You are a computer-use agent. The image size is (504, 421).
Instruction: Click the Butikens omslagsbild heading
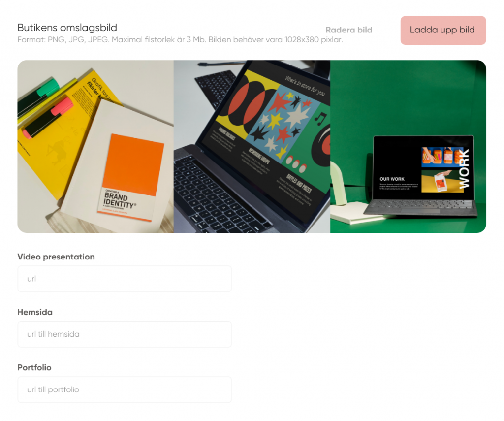(67, 28)
